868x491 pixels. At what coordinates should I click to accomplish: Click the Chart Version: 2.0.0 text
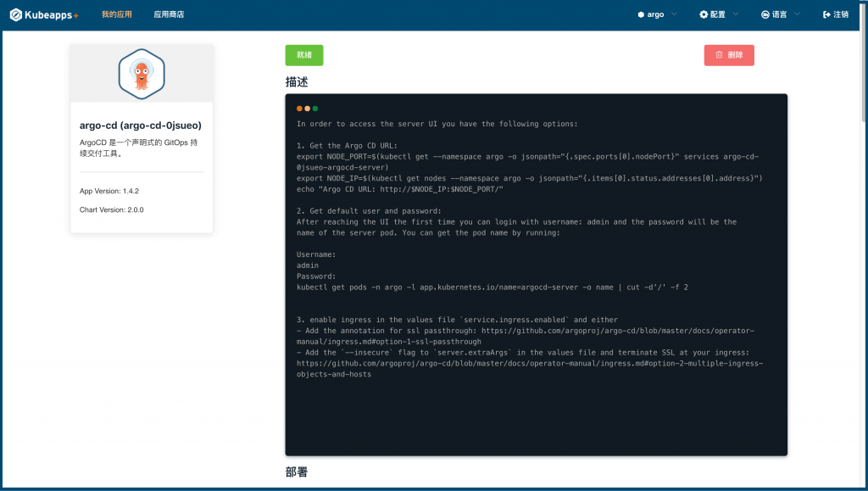click(111, 209)
